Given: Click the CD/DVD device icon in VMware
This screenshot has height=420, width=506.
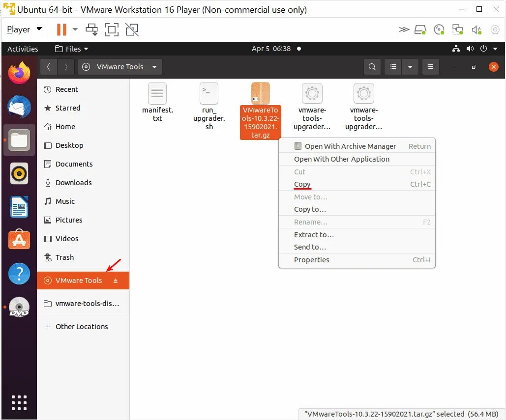Looking at the screenshot, I should [x=439, y=29].
